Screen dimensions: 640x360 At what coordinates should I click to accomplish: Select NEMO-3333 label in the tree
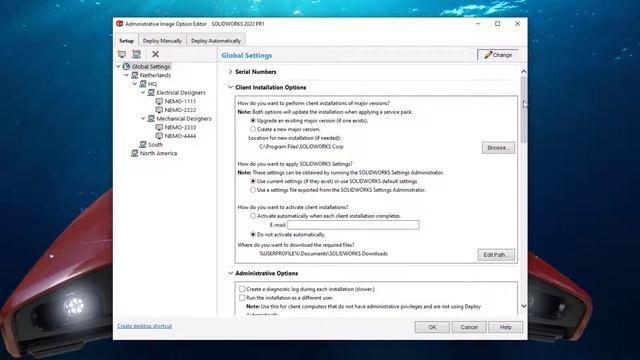(180, 127)
